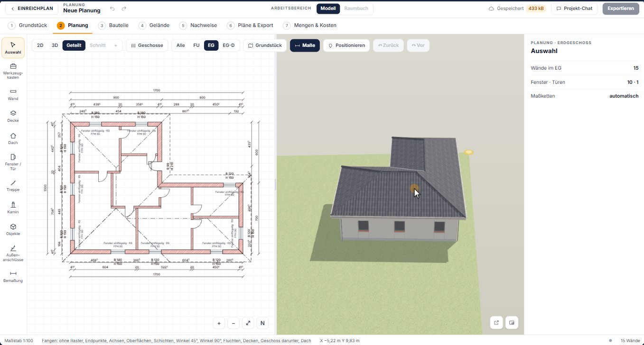Select the Auswahl pointer tool
This screenshot has height=345, width=644.
tap(13, 48)
